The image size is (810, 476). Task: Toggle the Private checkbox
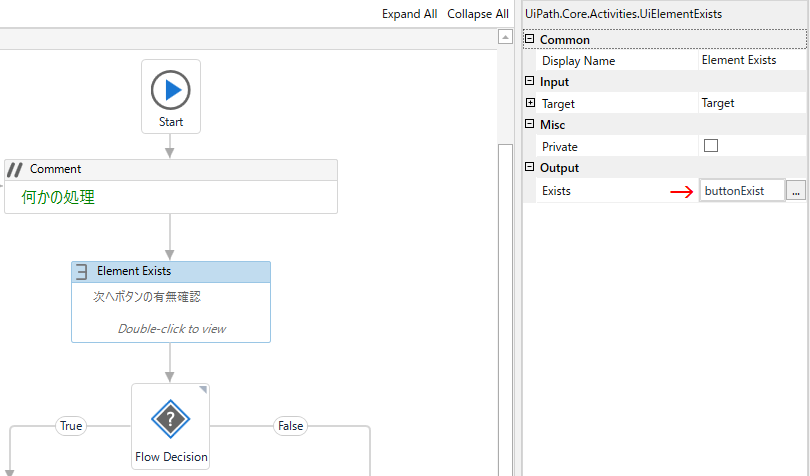pyautogui.click(x=711, y=146)
